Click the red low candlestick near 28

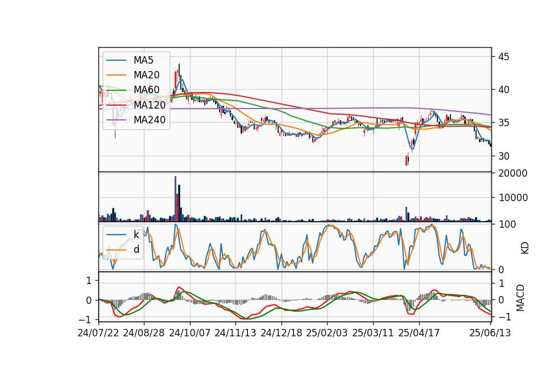click(406, 160)
